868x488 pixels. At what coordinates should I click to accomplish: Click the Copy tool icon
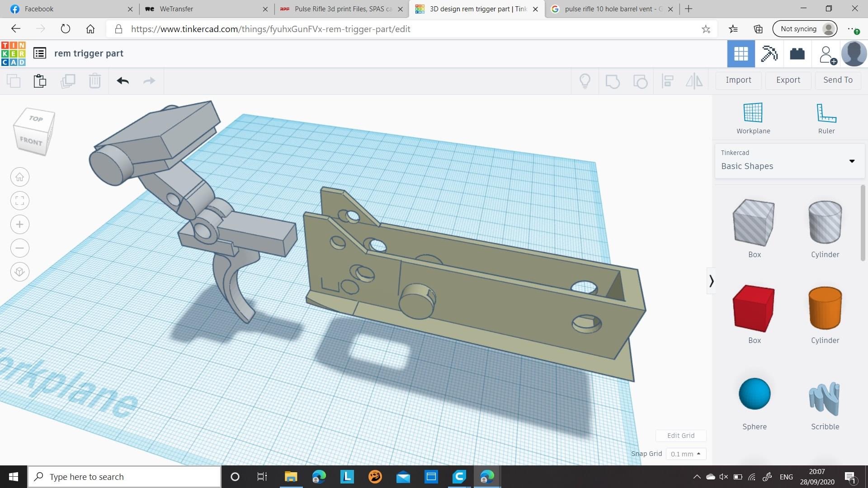click(x=14, y=81)
